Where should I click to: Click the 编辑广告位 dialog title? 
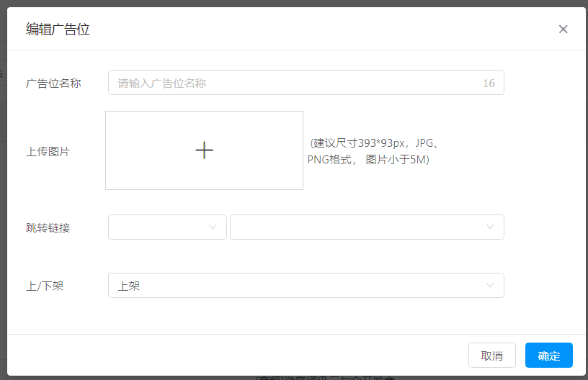click(58, 30)
